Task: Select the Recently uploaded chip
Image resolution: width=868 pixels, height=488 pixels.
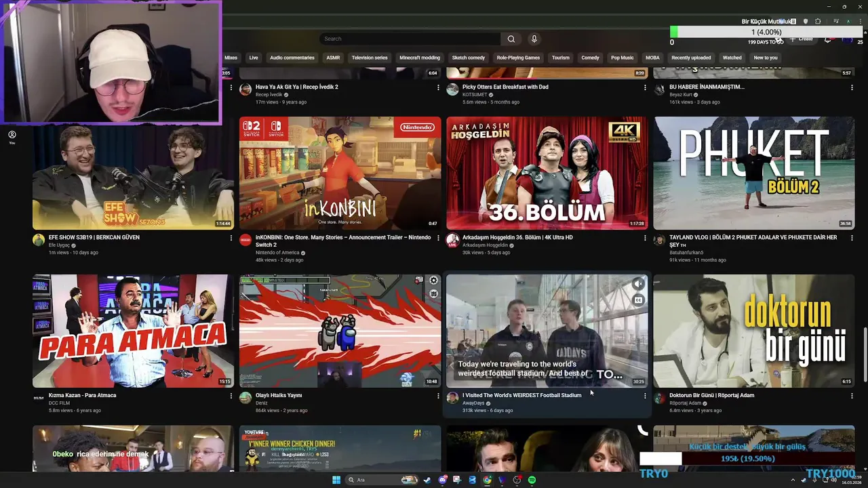Action: click(691, 58)
